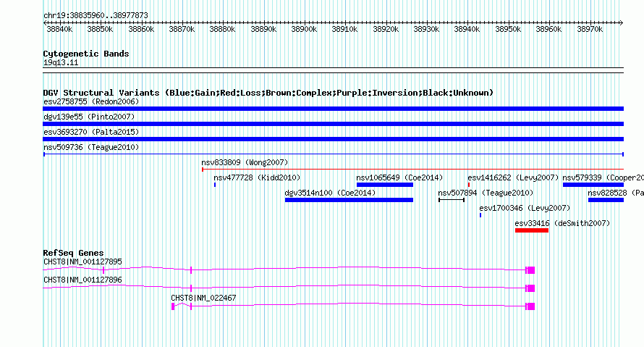Click the terminal exon block of NM_001127895
The width and height of the screenshot is (644, 347).
point(530,270)
